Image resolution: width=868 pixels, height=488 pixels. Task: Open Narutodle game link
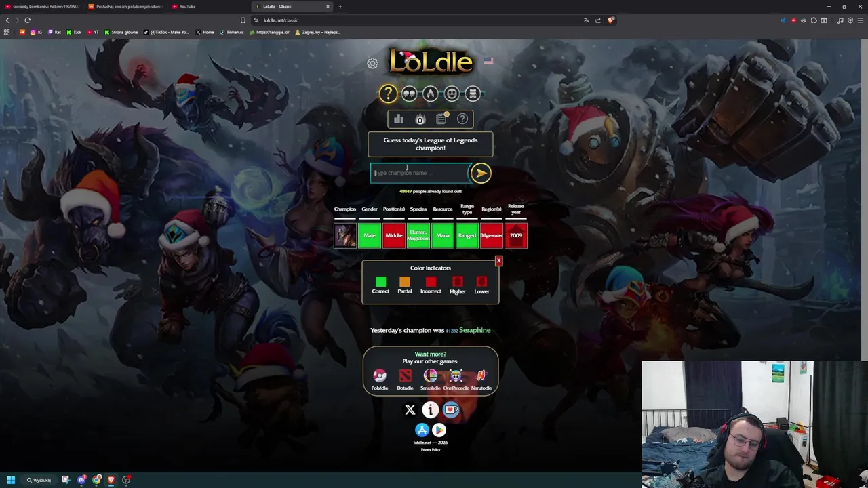(481, 379)
